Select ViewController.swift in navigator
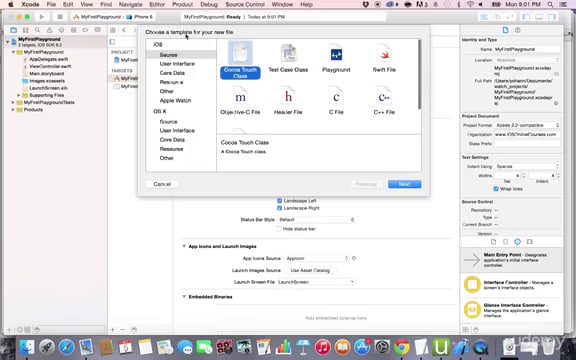576x360 pixels. pyautogui.click(x=50, y=66)
